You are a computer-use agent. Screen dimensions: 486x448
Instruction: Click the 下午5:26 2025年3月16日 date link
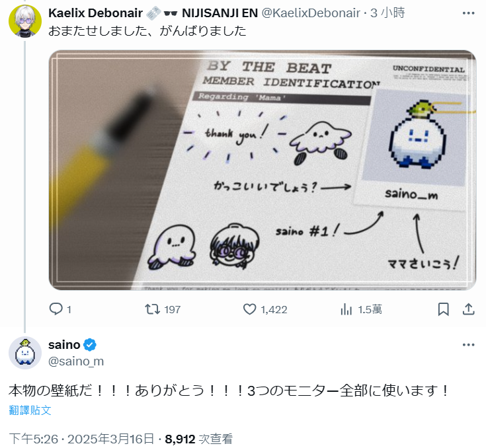(81, 439)
